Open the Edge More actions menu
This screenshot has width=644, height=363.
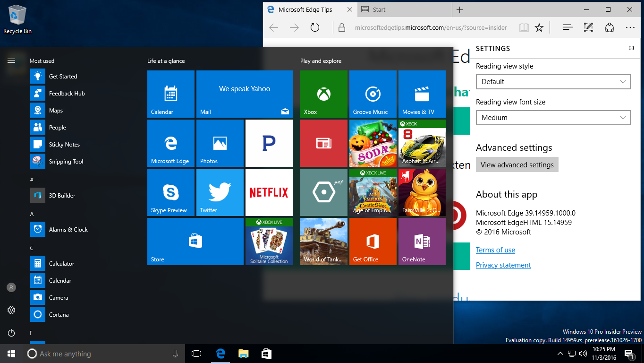point(630,28)
